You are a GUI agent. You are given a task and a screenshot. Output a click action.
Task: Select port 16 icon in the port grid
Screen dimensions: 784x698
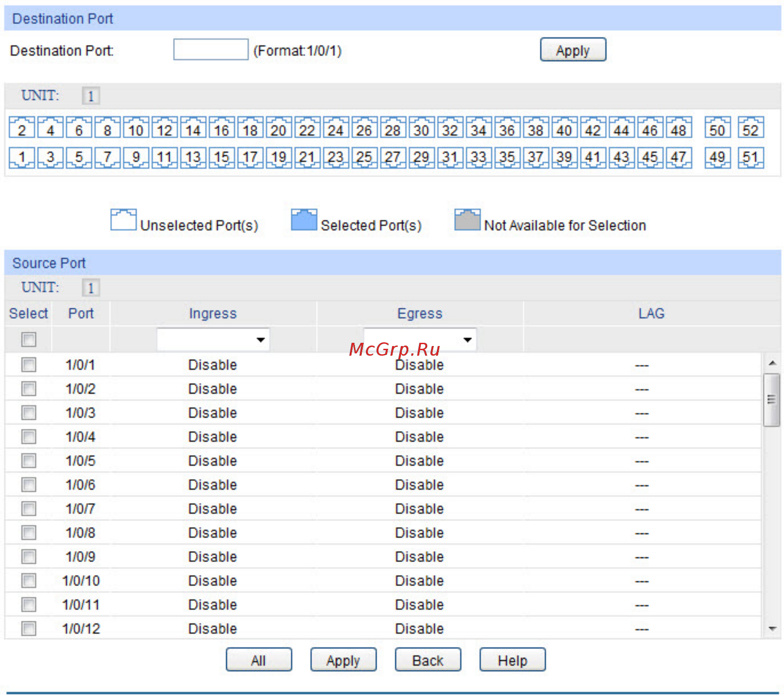pyautogui.click(x=222, y=128)
